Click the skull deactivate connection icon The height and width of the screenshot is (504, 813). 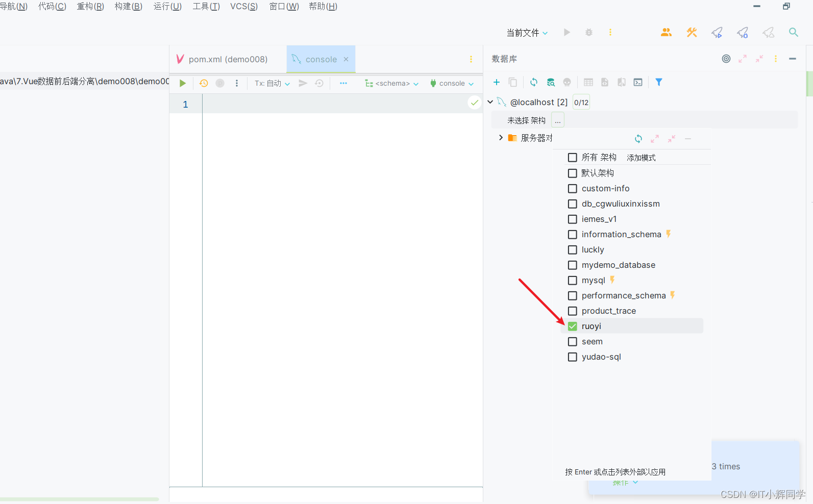[x=567, y=82]
